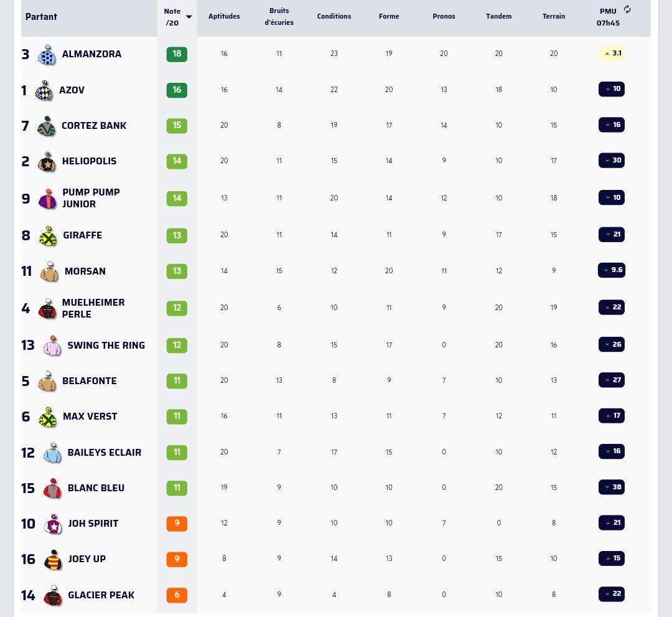Sort by the Bruits d'écuries column
The height and width of the screenshot is (617, 672).
279,17
